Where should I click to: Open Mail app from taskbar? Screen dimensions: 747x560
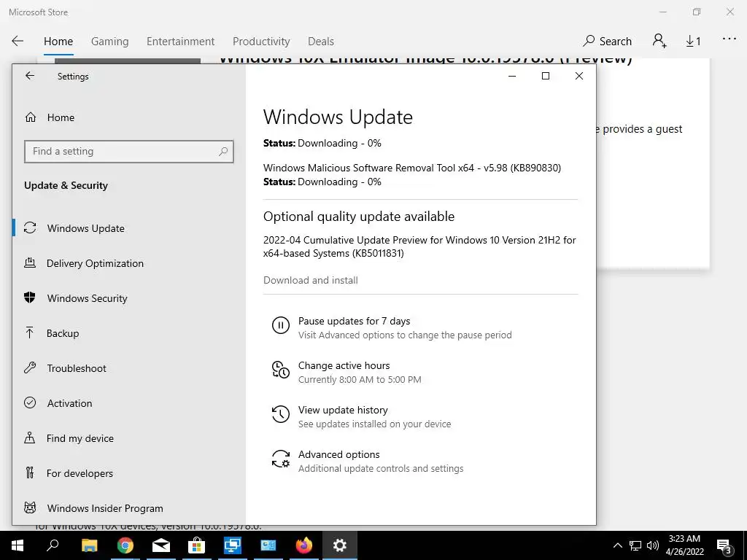coord(161,545)
